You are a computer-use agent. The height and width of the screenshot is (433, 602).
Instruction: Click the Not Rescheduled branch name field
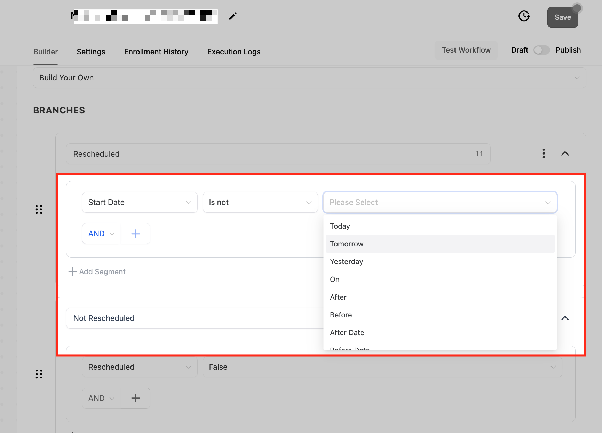click(x=195, y=318)
